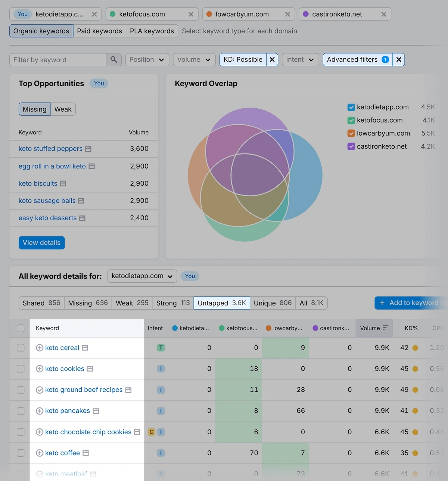The height and width of the screenshot is (481, 448).
Task: Switch to Organic keywords tab
Action: pos(41,31)
